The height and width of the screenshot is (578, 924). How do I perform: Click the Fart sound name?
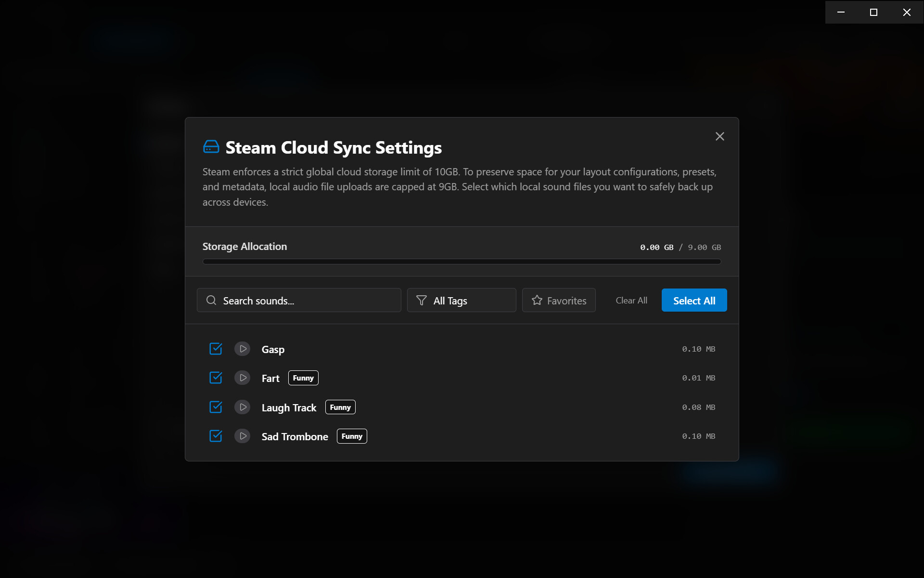click(x=270, y=379)
